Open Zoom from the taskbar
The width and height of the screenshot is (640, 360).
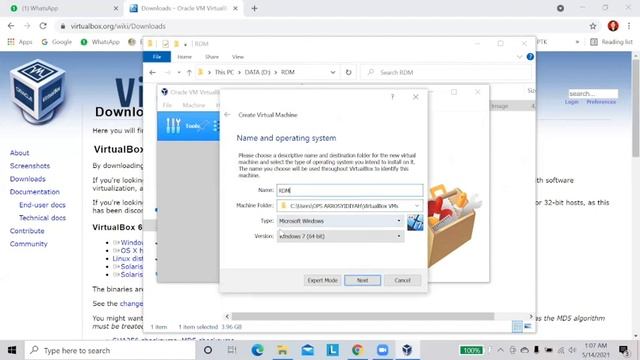pos(382,350)
